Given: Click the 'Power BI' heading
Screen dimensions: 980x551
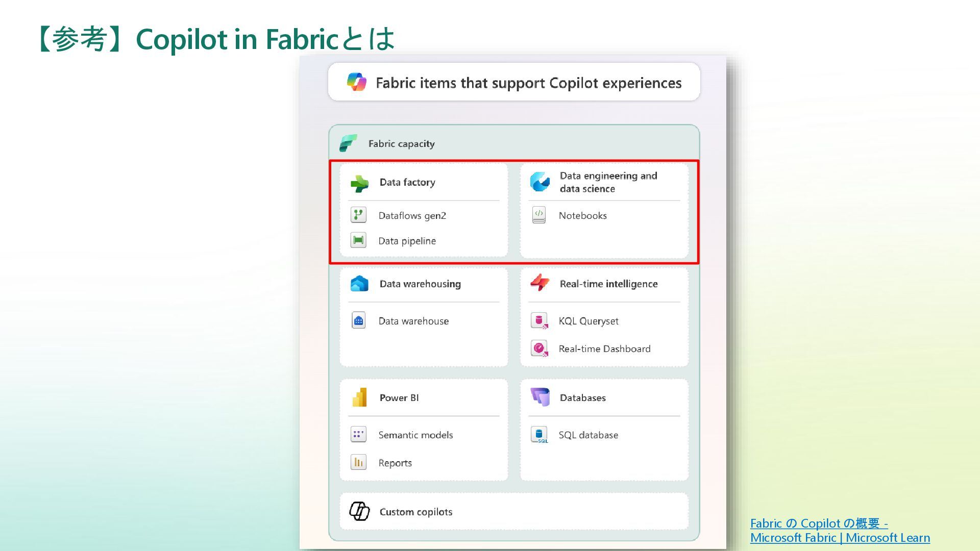Looking at the screenshot, I should click(x=399, y=397).
